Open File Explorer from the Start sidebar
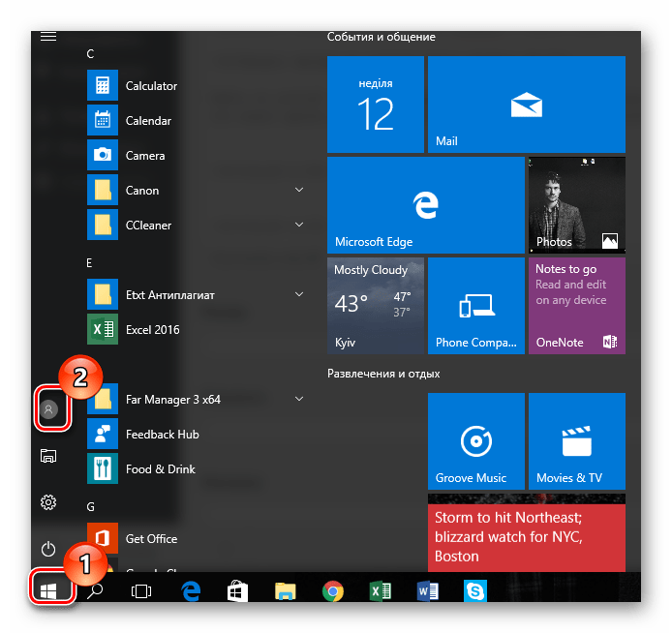The image size is (672, 633). click(x=48, y=456)
